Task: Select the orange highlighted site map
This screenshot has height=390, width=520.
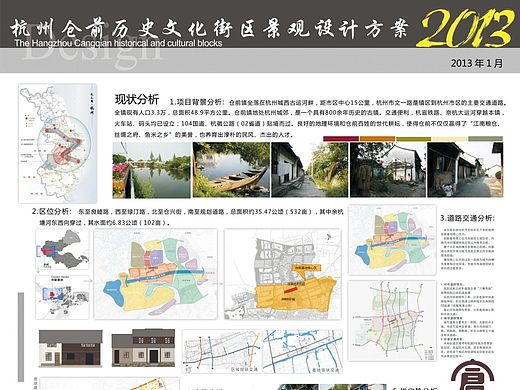Action: tap(283, 274)
